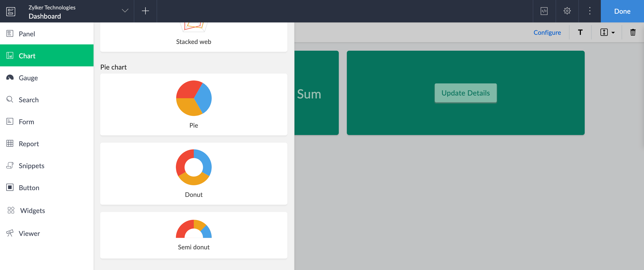Open page settings gear icon
The image size is (644, 270).
[x=567, y=11]
